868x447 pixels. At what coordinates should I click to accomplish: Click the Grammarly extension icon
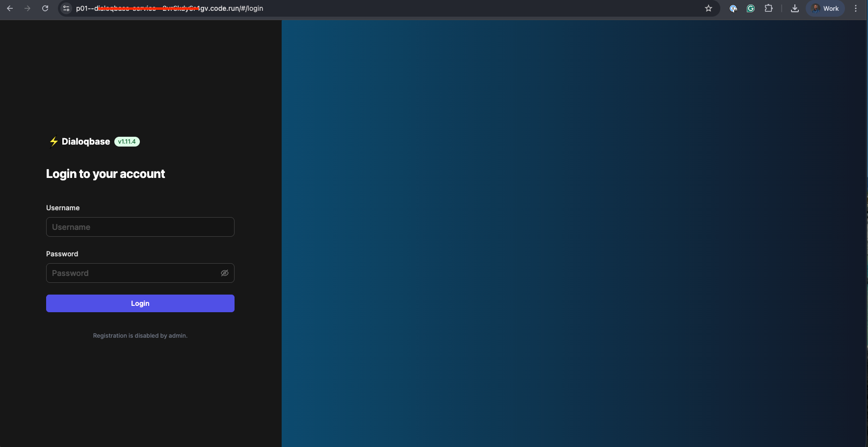[750, 8]
